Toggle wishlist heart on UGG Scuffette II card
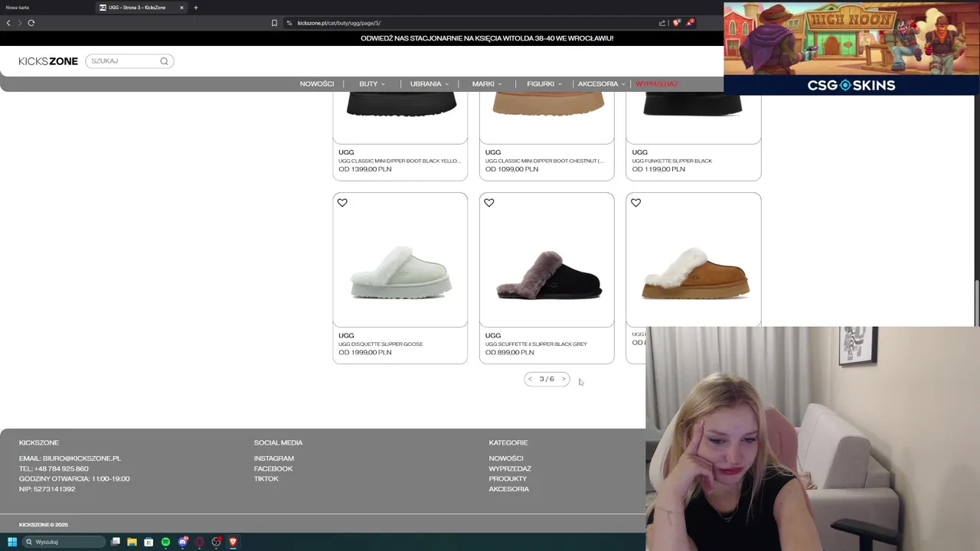 (489, 203)
